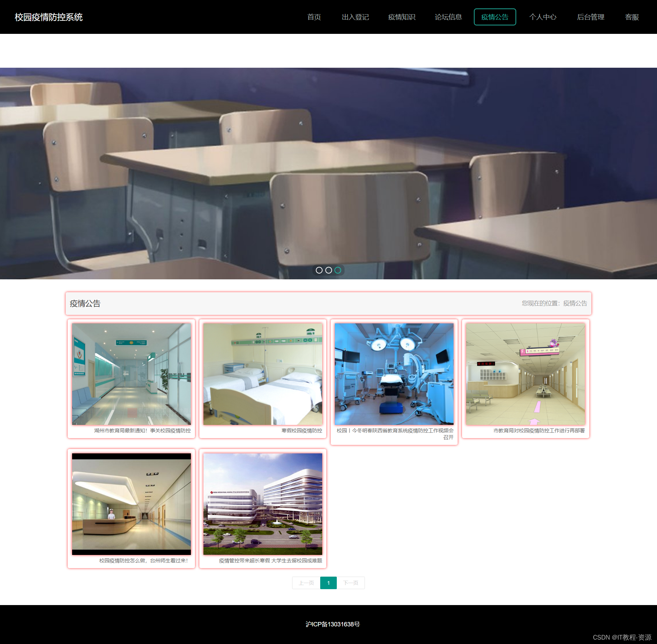Open blue operating room thumbnail announcement
This screenshot has width=657, height=644.
coord(394,374)
